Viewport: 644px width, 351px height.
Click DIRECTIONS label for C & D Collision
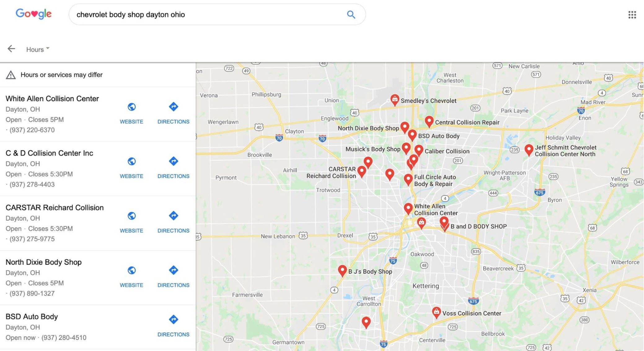[173, 176]
